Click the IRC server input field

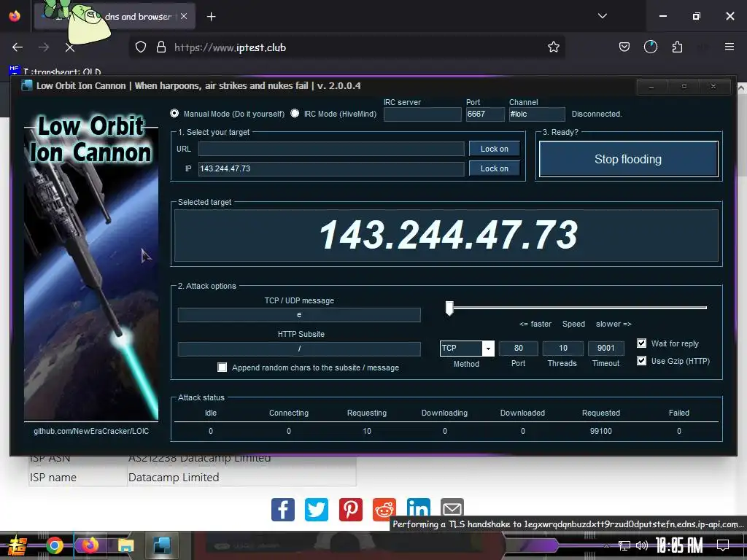(x=422, y=114)
